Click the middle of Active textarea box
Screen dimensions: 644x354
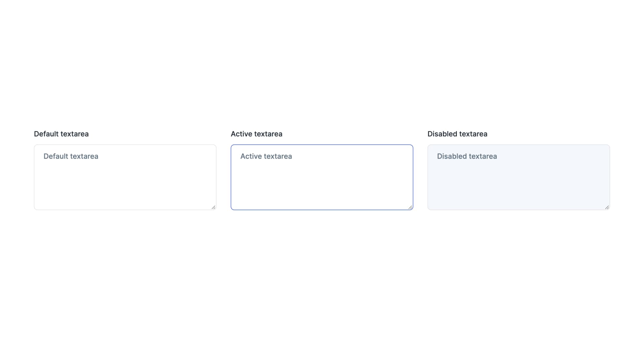321,177
